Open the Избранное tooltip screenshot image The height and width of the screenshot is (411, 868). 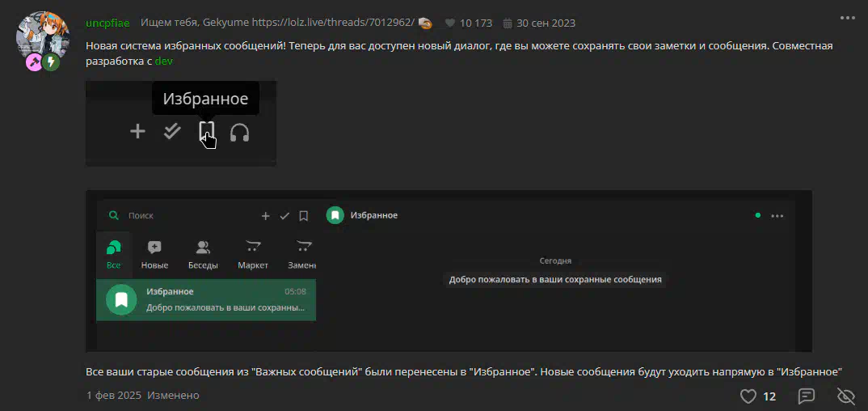(181, 123)
